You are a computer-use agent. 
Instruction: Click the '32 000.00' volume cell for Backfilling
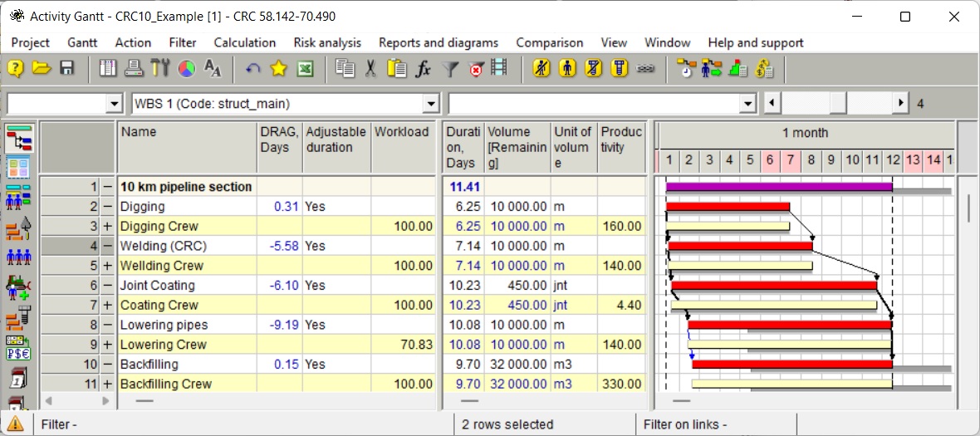[x=517, y=365]
